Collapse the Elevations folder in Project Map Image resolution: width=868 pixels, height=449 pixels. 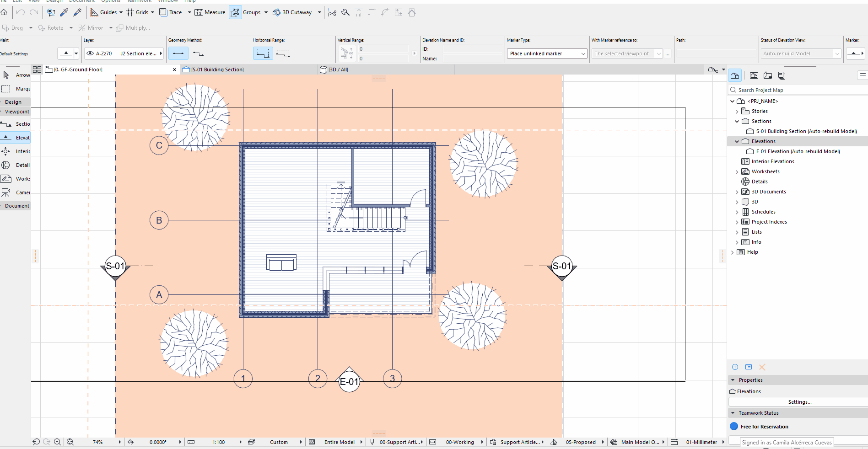pos(737,141)
